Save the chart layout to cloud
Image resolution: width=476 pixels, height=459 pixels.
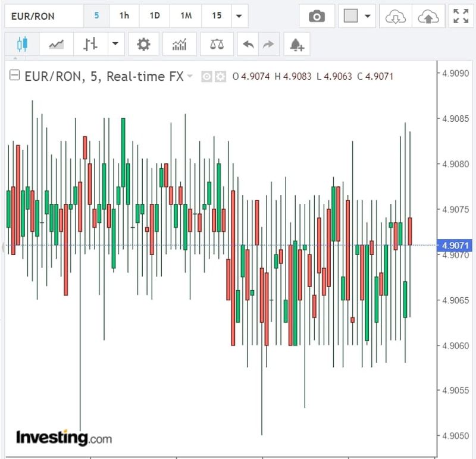tap(427, 16)
